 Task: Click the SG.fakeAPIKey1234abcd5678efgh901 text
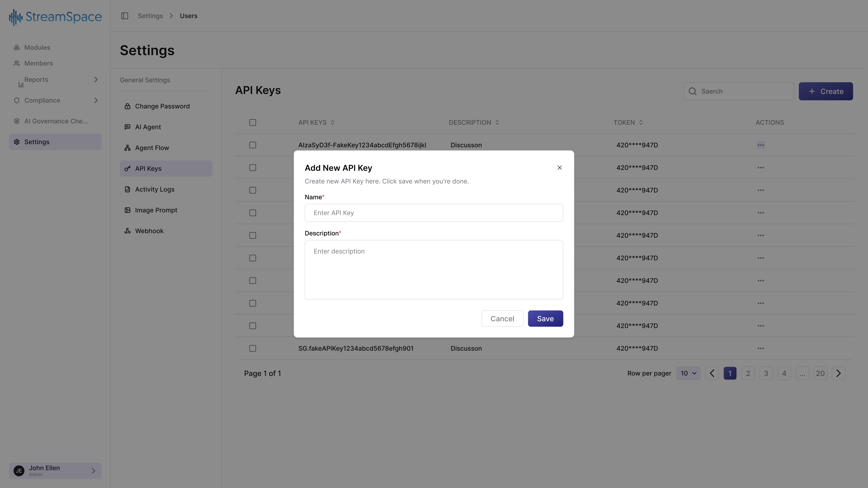coord(356,349)
